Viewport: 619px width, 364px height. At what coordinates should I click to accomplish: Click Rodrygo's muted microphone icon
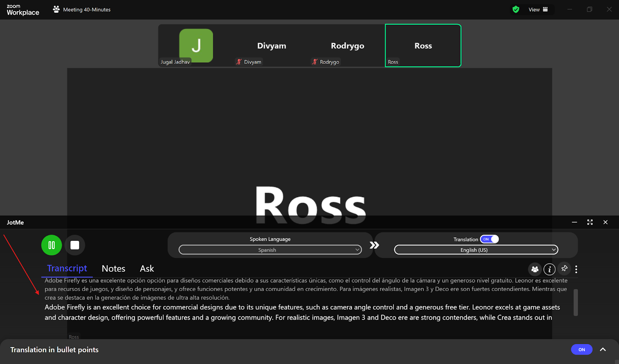coord(315,62)
